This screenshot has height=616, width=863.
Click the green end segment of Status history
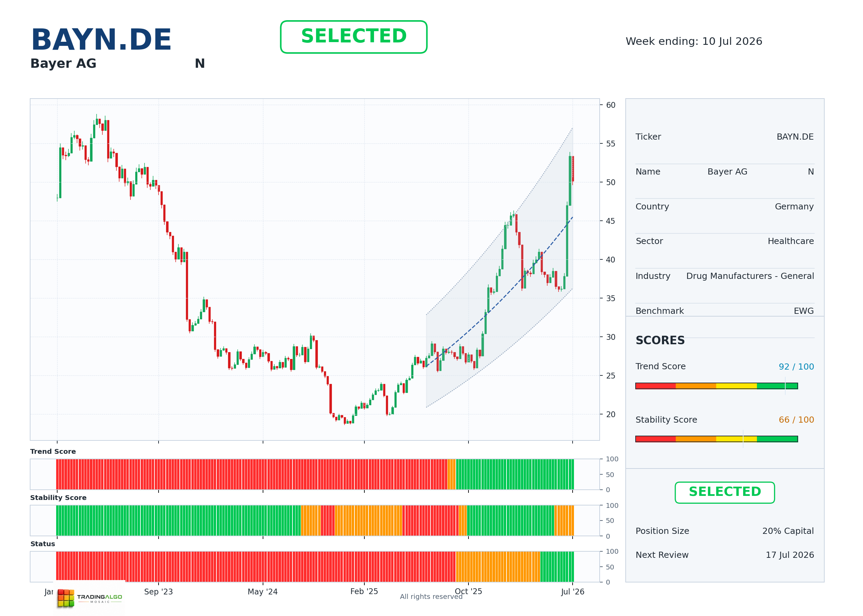557,567
